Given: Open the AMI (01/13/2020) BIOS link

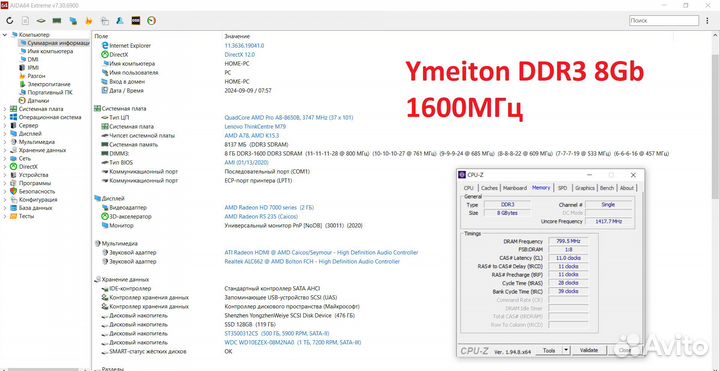Looking at the screenshot, I should (x=246, y=163).
